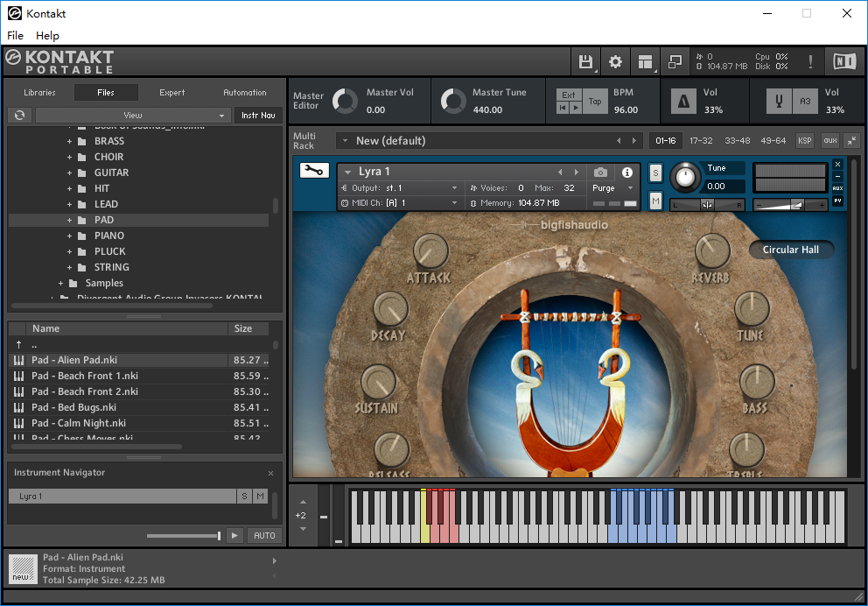Expand the Samples folder
Viewport: 868px width, 606px height.
pos(60,284)
